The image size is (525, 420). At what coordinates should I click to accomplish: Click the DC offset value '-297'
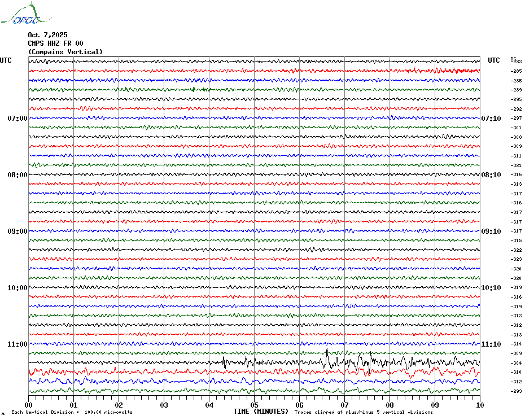tap(517, 118)
